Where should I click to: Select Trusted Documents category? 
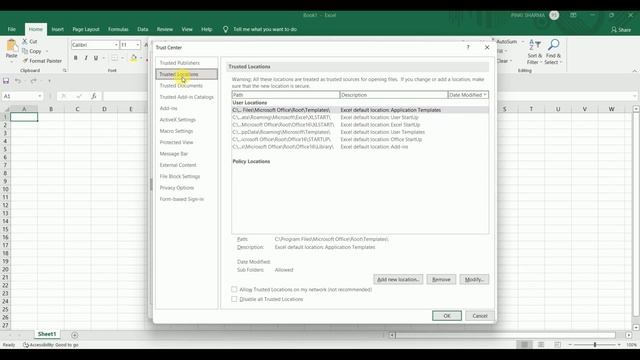181,86
